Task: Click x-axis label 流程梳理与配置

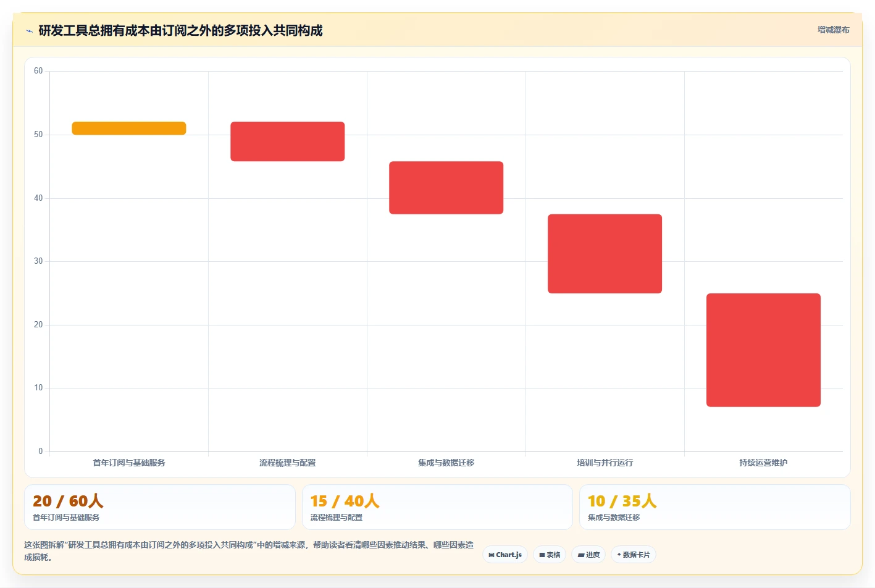Action: coord(288,463)
